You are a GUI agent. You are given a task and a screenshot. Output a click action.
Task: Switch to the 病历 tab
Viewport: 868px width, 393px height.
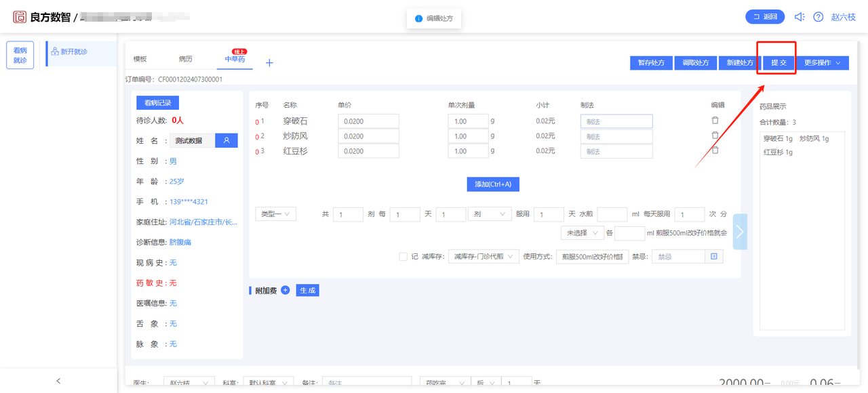185,60
